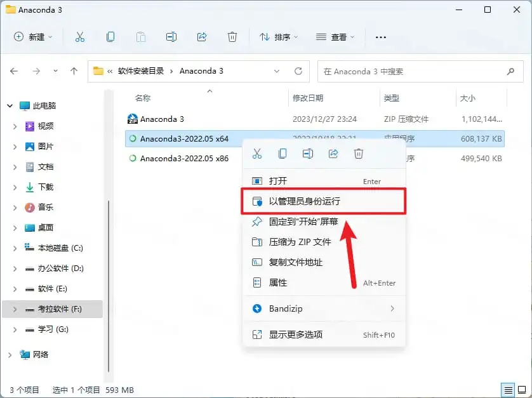Select 压缩为 ZIP 文件 menu entry

(324, 242)
